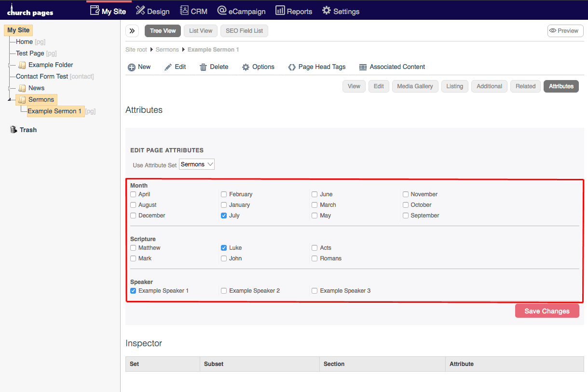Click the Associated Content icon
The image size is (588, 392).
pyautogui.click(x=363, y=68)
